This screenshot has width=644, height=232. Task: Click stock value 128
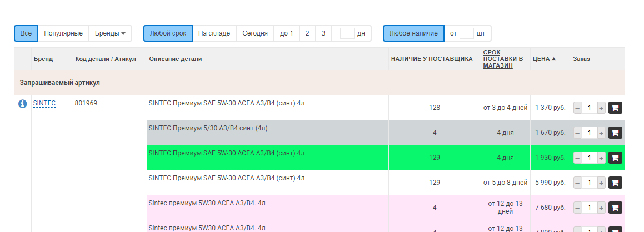pyautogui.click(x=434, y=108)
